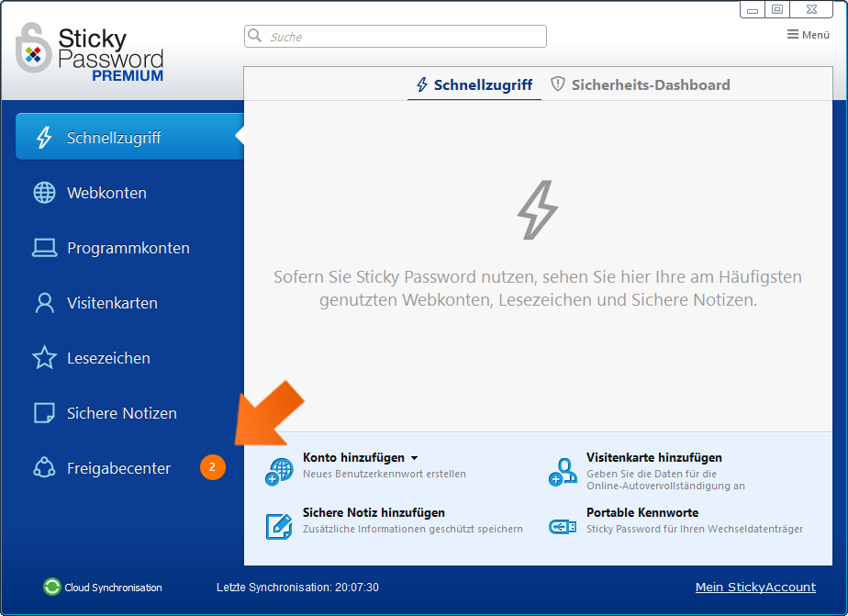The image size is (848, 616).
Task: Click the shield icon beside Sicherheits-Dashboard
Action: point(558,84)
